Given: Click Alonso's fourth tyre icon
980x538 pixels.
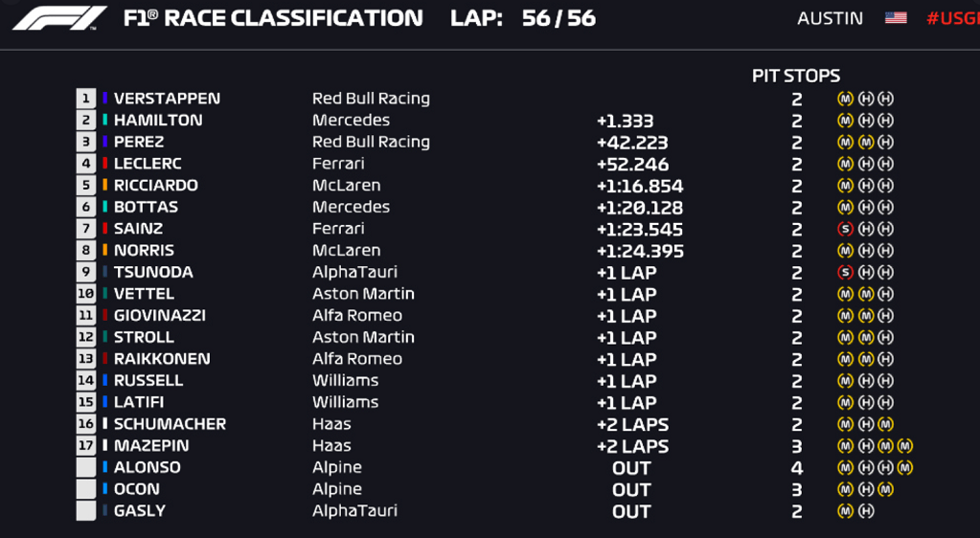Looking at the screenshot, I should coord(904,467).
